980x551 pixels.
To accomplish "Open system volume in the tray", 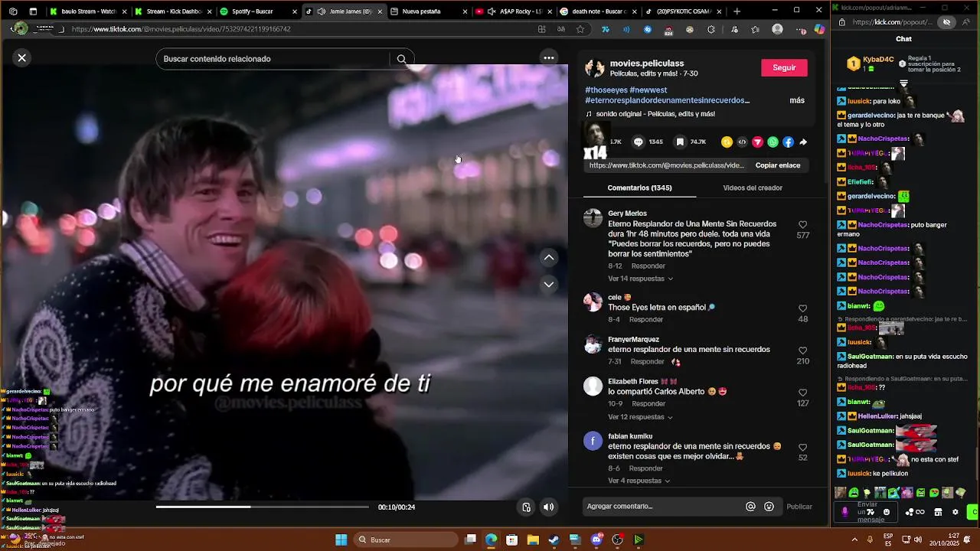I will 918,540.
